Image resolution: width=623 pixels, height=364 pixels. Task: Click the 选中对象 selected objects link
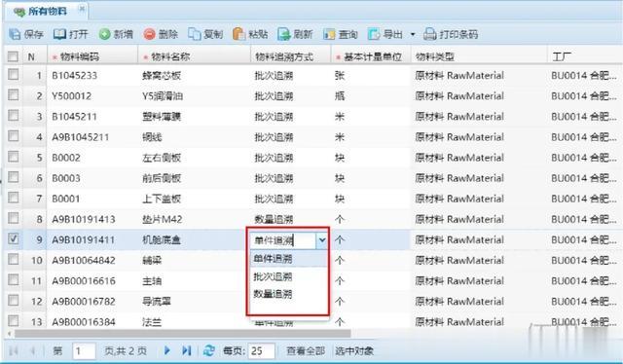(354, 351)
